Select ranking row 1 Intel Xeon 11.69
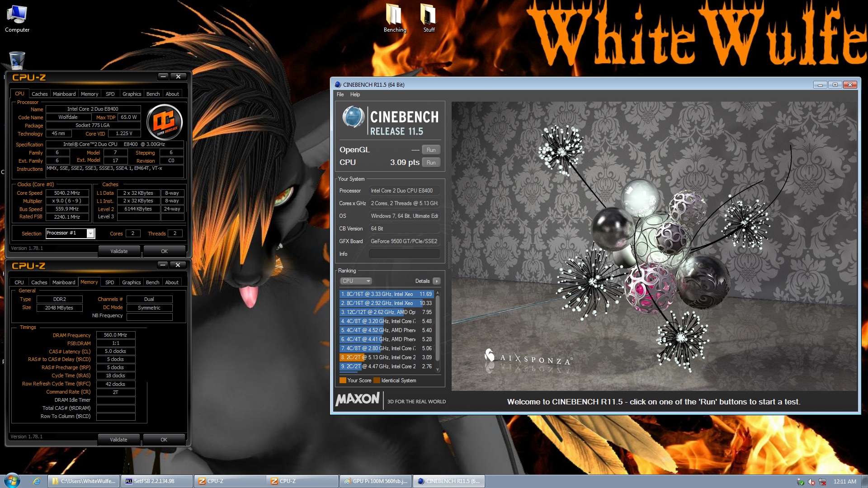The width and height of the screenshot is (868, 488). (x=386, y=294)
